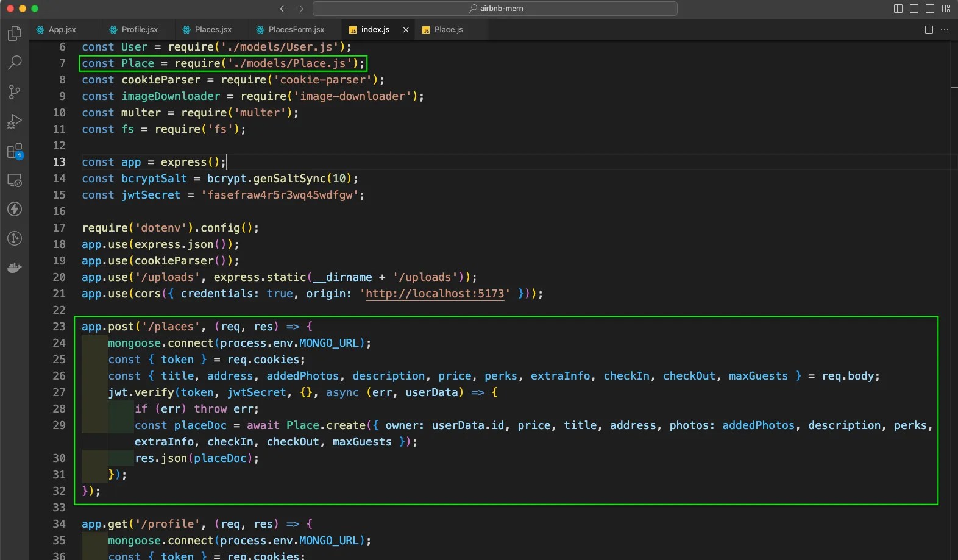This screenshot has width=958, height=560.
Task: Click line number 13 in the gutter
Action: 59,162
